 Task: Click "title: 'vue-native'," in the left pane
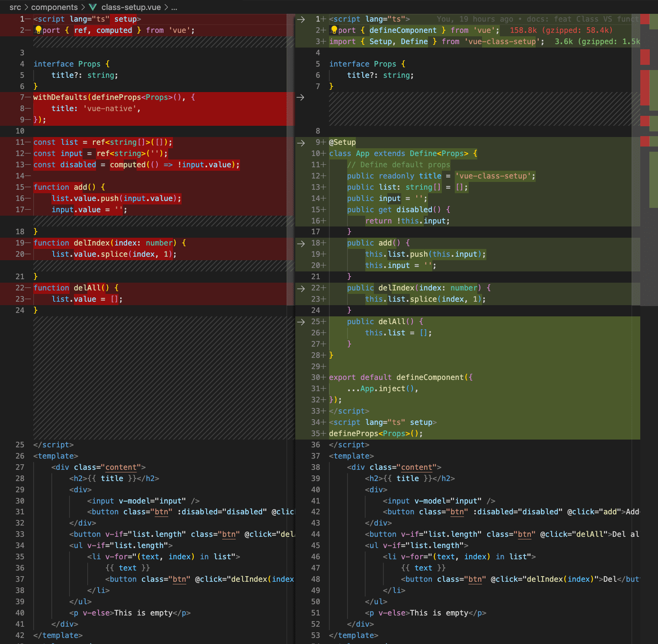point(96,108)
